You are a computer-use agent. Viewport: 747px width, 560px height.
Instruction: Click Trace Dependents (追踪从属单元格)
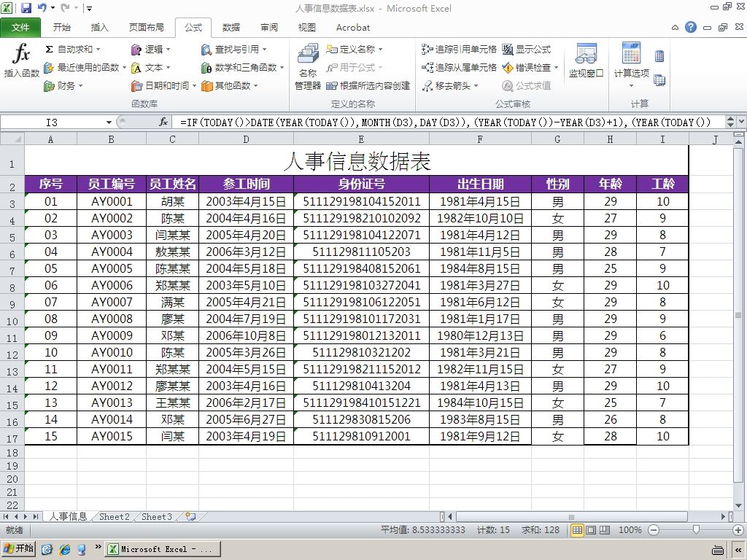click(x=459, y=68)
